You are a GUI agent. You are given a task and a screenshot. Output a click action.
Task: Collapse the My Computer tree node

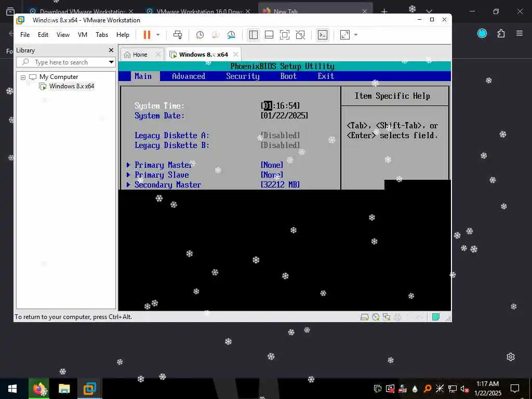(23, 77)
